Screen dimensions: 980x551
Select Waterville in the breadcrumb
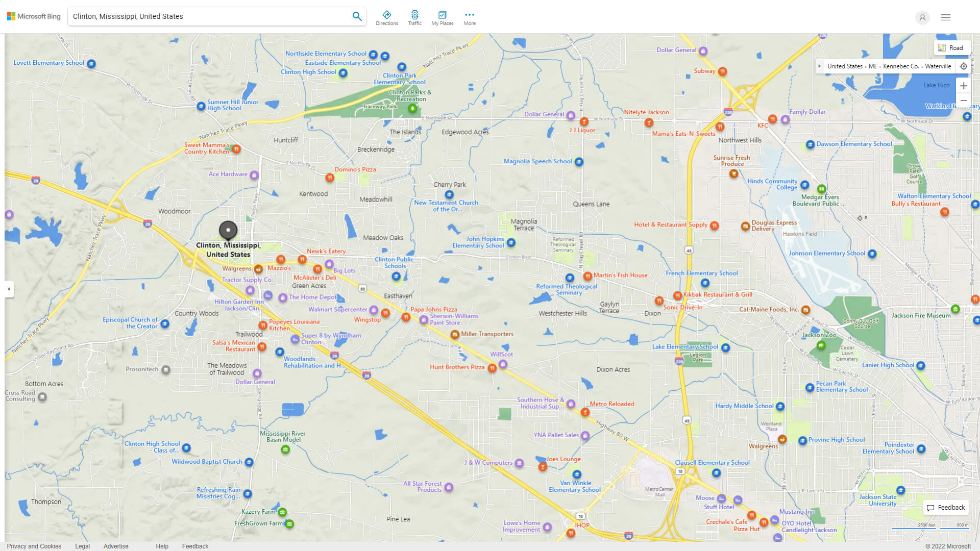click(938, 66)
